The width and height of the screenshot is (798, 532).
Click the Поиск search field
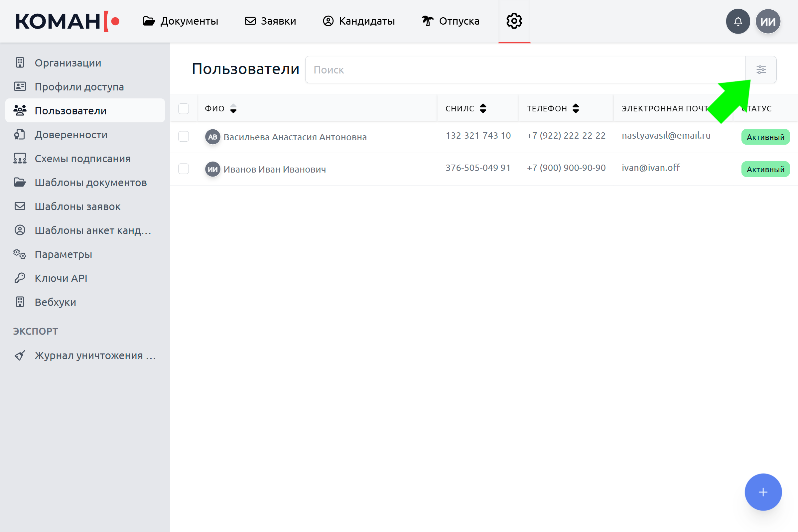click(x=525, y=69)
